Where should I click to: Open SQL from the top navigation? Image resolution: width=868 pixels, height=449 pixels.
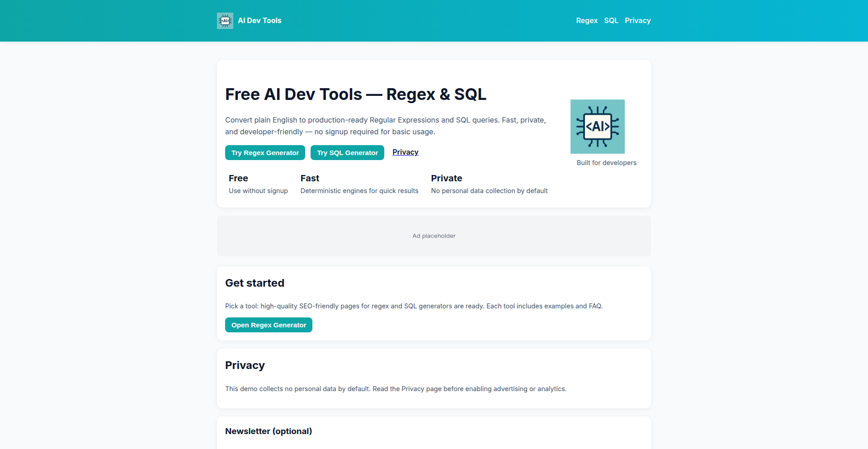point(611,20)
